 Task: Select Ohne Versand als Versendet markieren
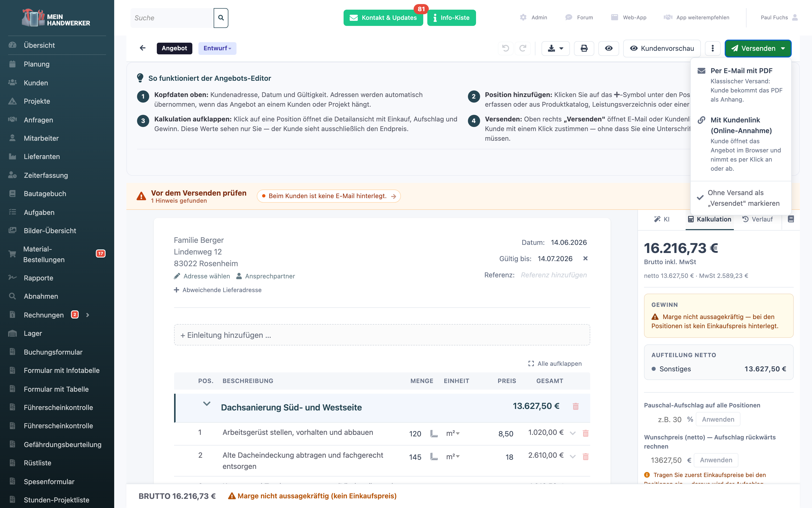(741, 198)
